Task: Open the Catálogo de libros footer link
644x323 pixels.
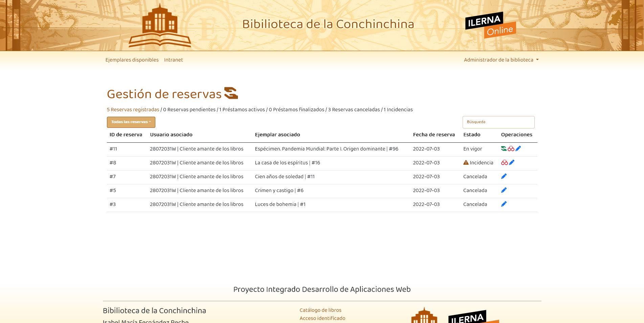Action: point(320,310)
